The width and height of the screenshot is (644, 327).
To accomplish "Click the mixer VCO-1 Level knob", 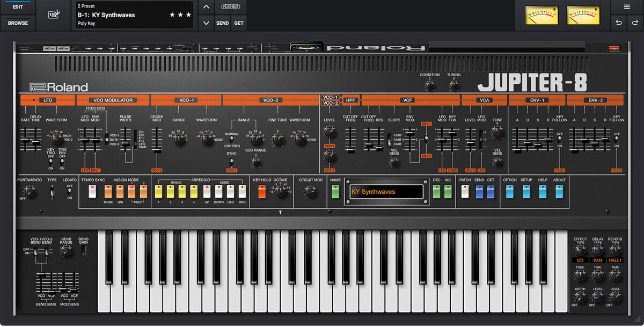I will tap(330, 133).
